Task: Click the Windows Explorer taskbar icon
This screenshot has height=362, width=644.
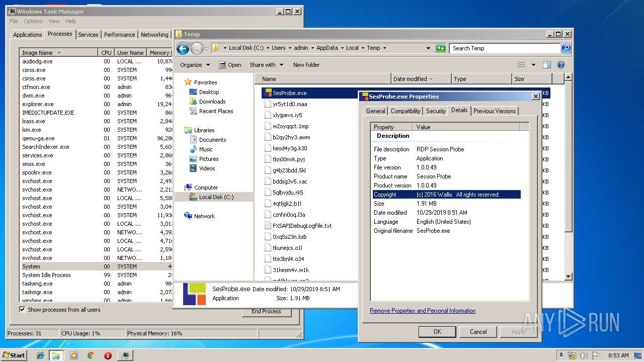Action: click(x=56, y=355)
